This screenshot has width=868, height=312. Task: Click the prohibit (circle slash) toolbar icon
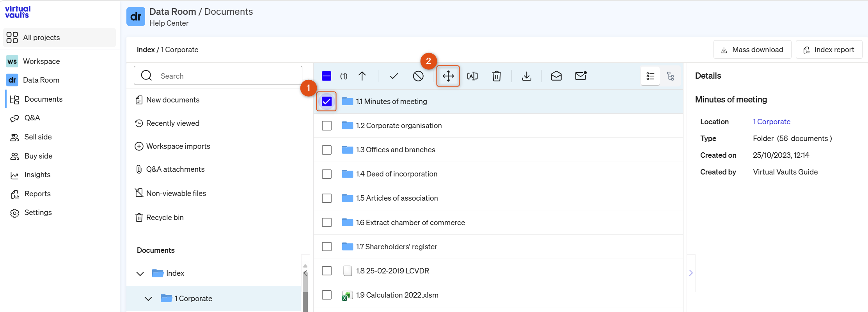418,76
